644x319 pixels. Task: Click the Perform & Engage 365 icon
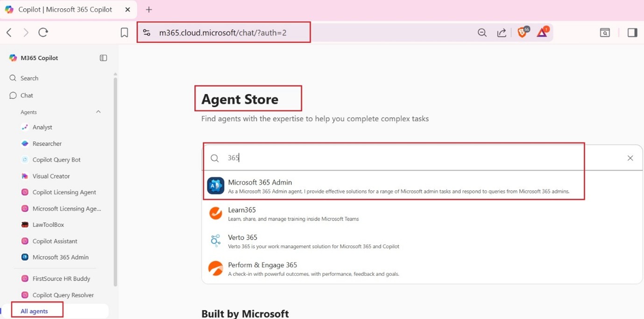coord(216,268)
